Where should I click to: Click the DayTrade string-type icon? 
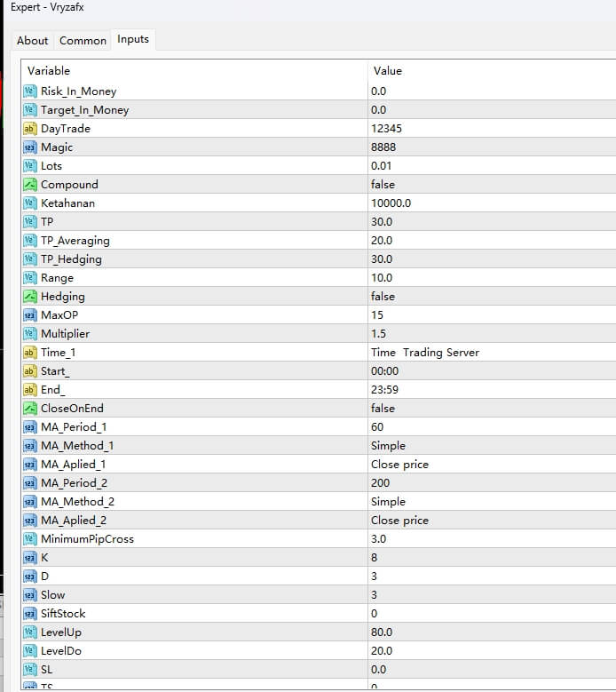coord(29,129)
